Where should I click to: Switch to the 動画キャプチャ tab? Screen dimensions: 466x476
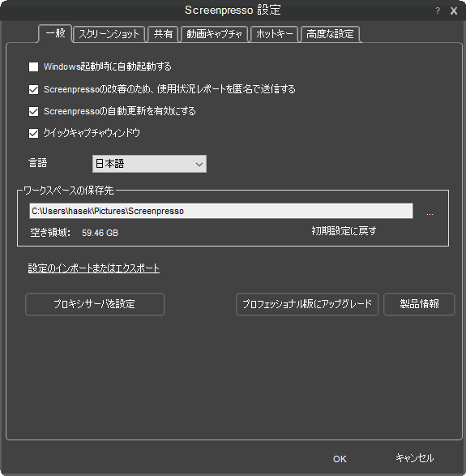[214, 34]
